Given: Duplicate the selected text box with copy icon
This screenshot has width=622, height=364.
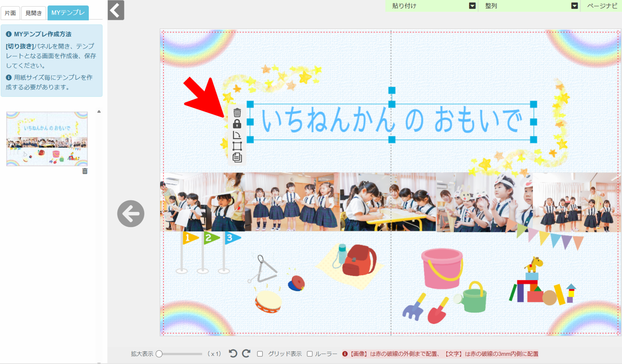Looking at the screenshot, I should [x=237, y=157].
